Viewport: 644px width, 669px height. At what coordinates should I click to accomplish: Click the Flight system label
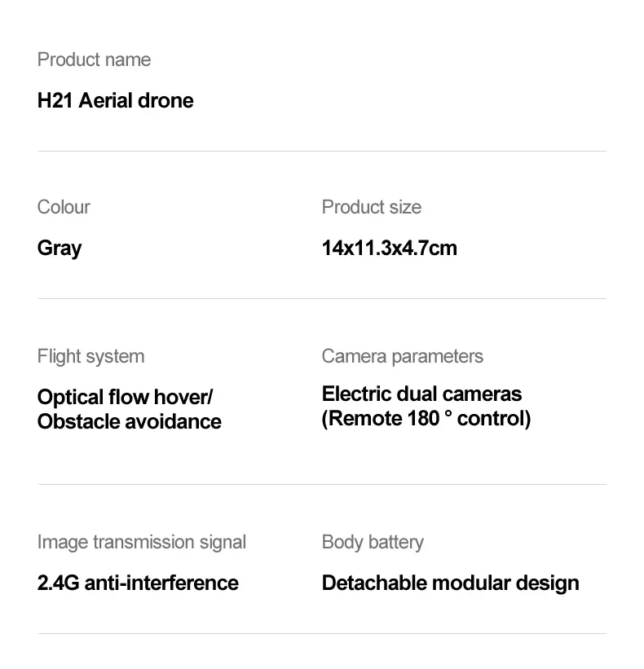(91, 357)
